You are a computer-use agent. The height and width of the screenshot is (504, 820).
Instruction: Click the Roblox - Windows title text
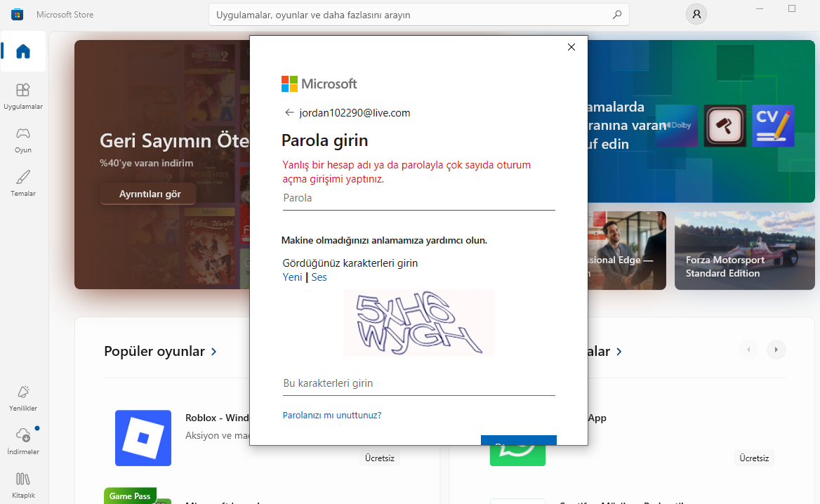pos(217,418)
